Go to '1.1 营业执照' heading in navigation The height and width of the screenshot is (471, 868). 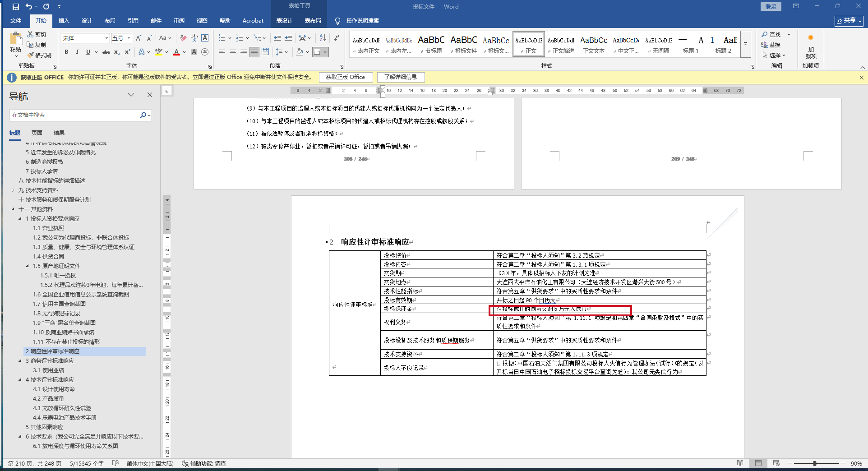click(49, 228)
